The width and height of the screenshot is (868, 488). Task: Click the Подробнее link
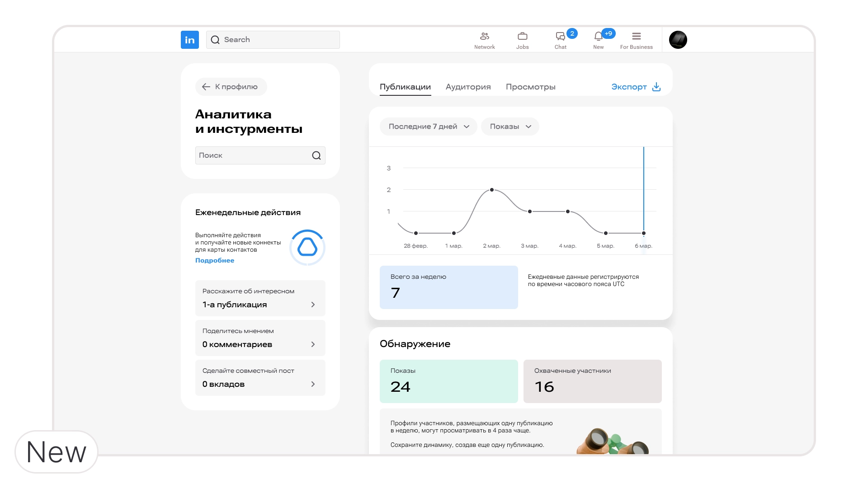214,260
